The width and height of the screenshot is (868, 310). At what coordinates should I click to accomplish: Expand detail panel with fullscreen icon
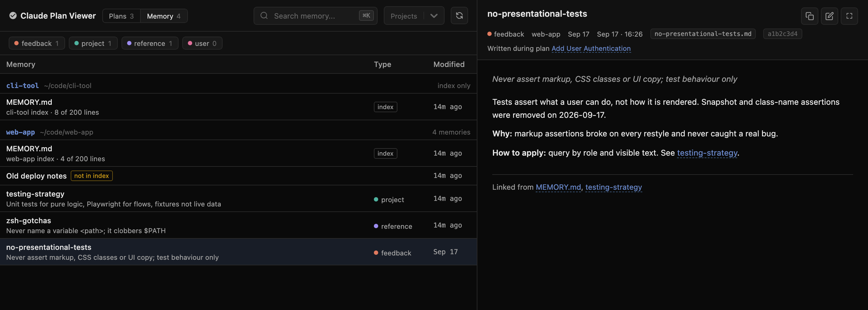coord(849,16)
